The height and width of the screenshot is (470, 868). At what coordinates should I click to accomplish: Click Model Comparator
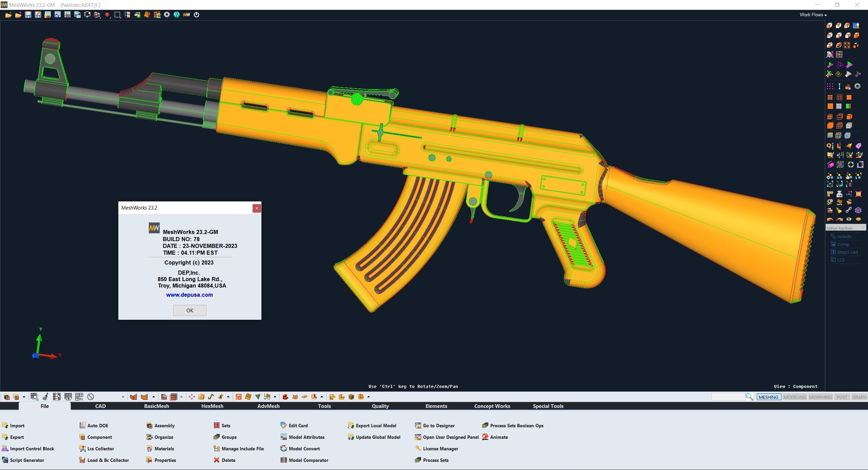[x=304, y=460]
